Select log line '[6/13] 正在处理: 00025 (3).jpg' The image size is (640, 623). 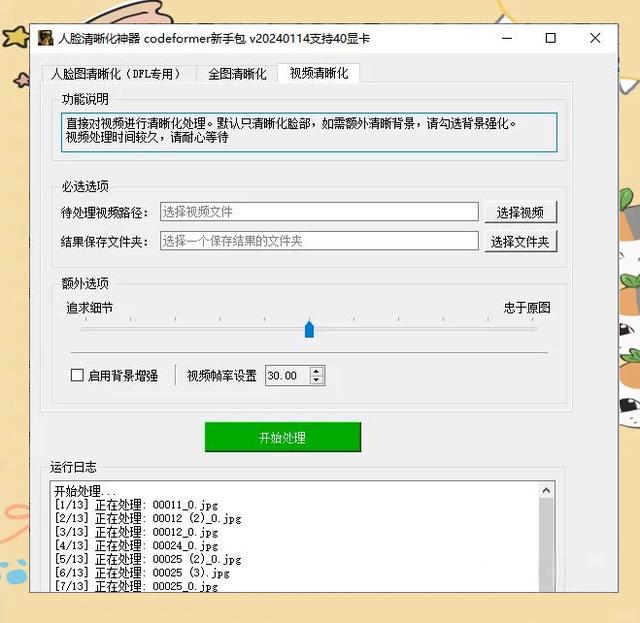pyautogui.click(x=142, y=573)
